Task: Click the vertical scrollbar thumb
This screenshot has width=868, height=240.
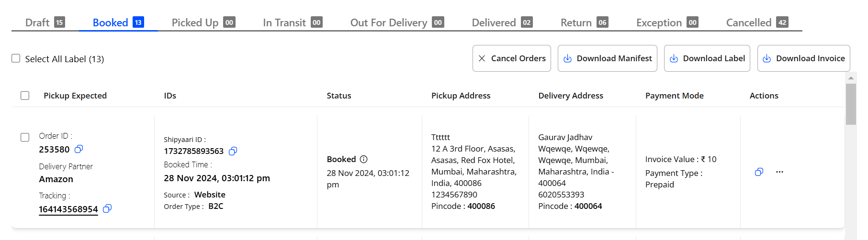Action: (x=851, y=104)
